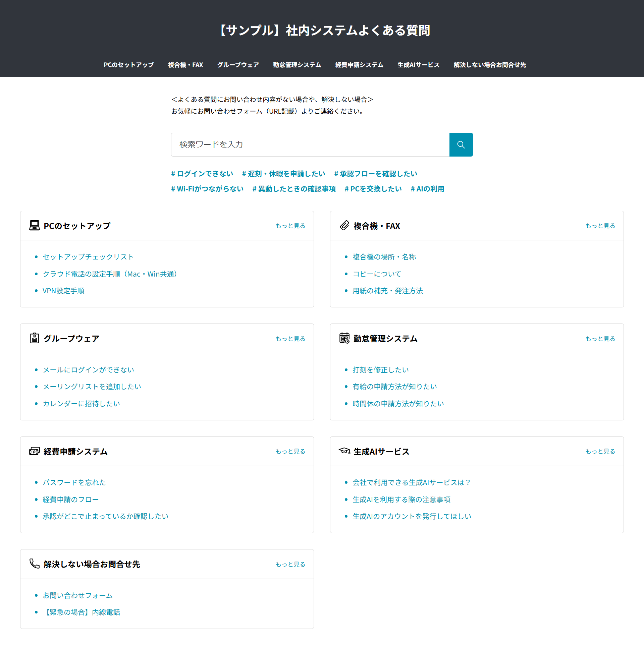Expand もっと見る for 生成AIサービス
Viewport: 644px width, 645px height.
600,451
